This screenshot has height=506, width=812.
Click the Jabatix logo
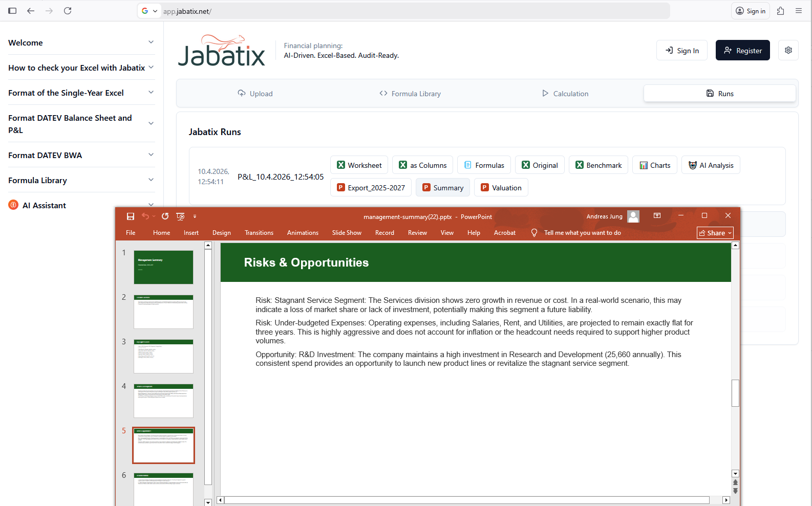click(x=222, y=51)
